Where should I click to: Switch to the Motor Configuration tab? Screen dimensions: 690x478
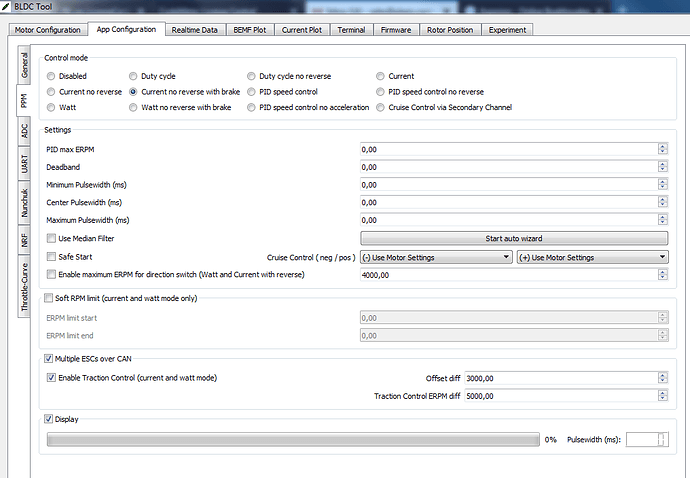[46, 30]
